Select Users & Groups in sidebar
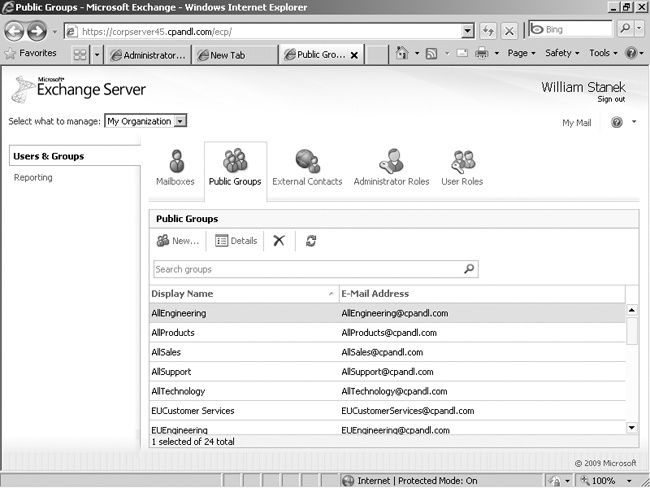The image size is (650, 488). (75, 156)
